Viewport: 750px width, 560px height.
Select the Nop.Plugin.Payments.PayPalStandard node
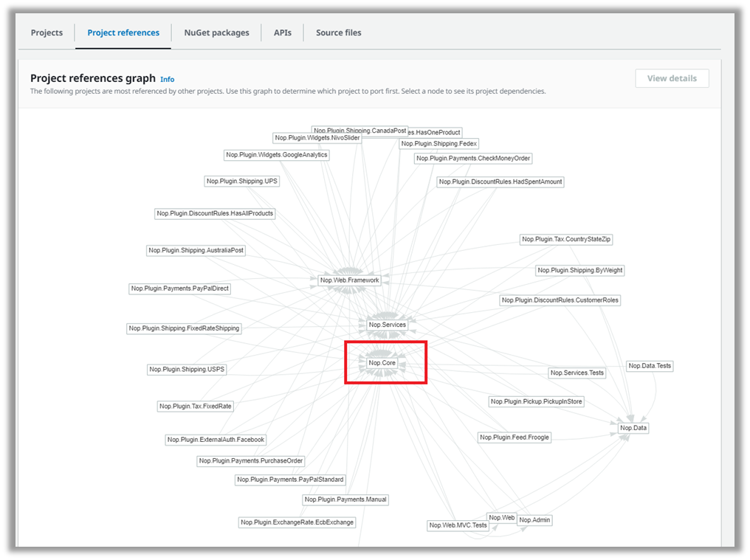pyautogui.click(x=289, y=479)
